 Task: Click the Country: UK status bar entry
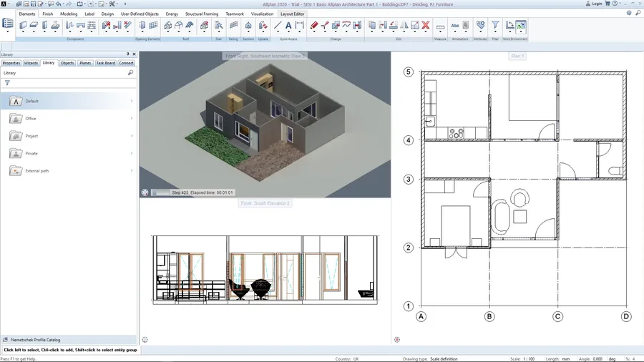(x=347, y=358)
